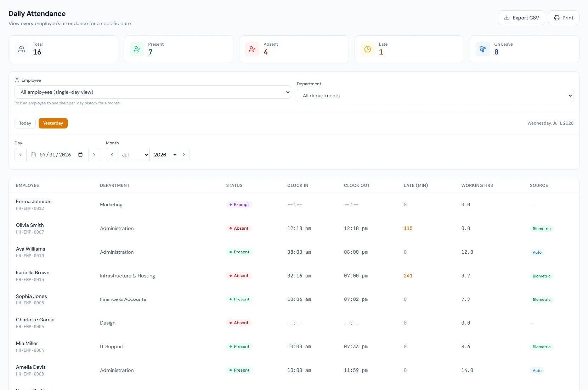The height and width of the screenshot is (390, 588).
Task: Click employee name Ava Williams
Action: click(30, 249)
